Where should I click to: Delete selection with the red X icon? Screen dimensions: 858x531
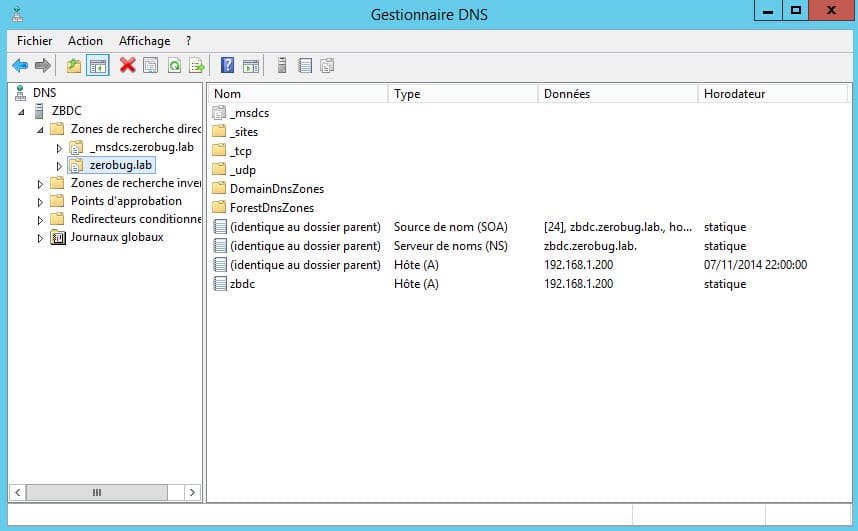[x=127, y=66]
